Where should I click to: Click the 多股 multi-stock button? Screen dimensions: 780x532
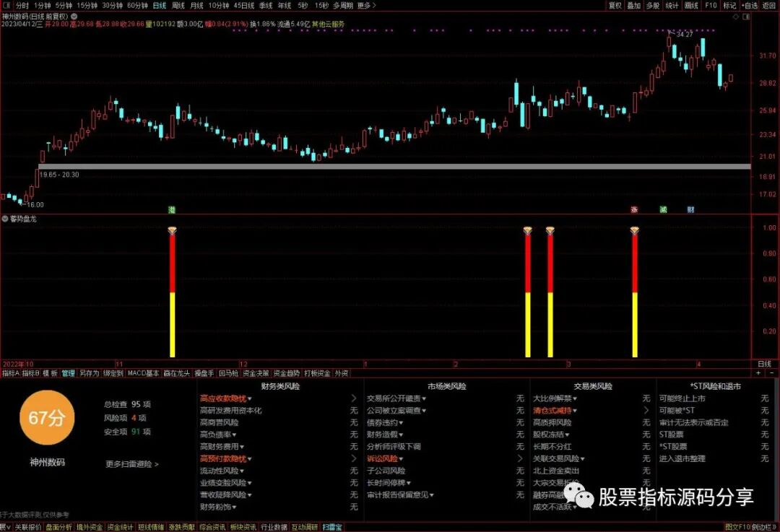click(x=653, y=6)
